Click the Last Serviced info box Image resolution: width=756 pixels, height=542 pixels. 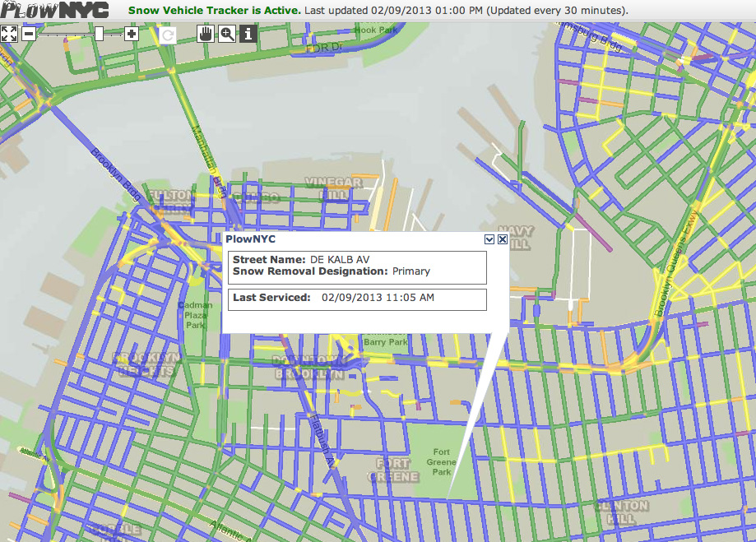coord(357,298)
